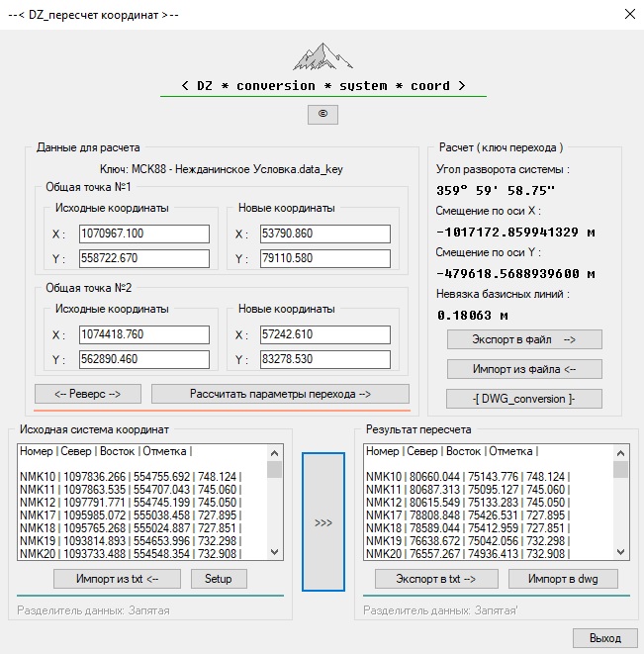This screenshot has width=644, height=654.
Task: Click scroll up arrow in results list
Action: (x=620, y=451)
